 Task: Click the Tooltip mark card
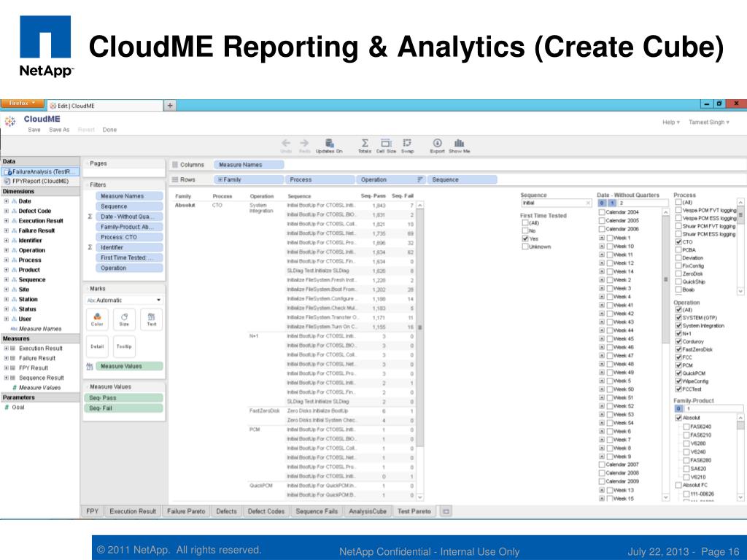[x=124, y=346]
